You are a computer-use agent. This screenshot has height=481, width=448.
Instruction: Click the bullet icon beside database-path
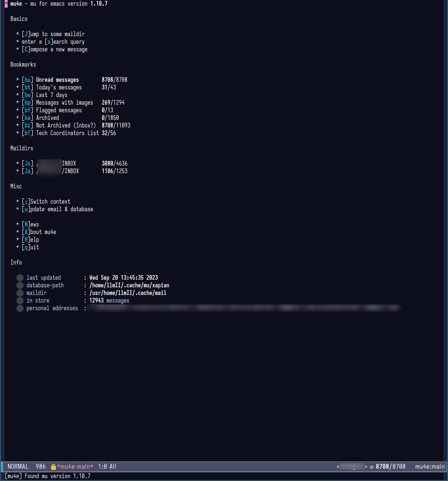pyautogui.click(x=19, y=285)
